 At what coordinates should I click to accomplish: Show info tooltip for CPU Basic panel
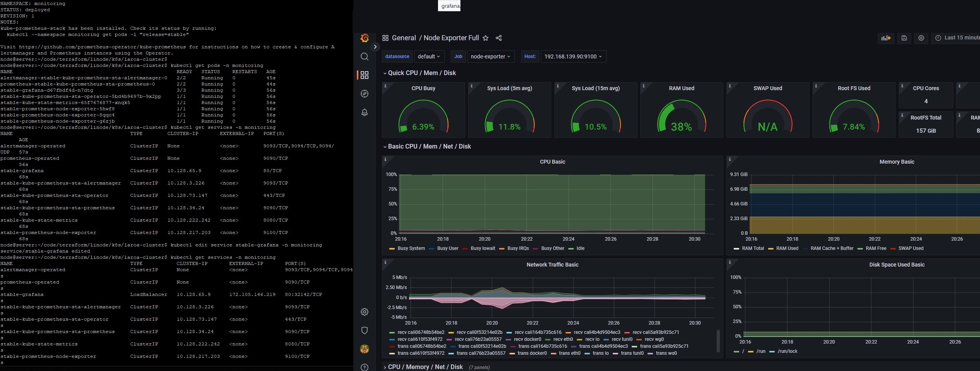[x=385, y=159]
